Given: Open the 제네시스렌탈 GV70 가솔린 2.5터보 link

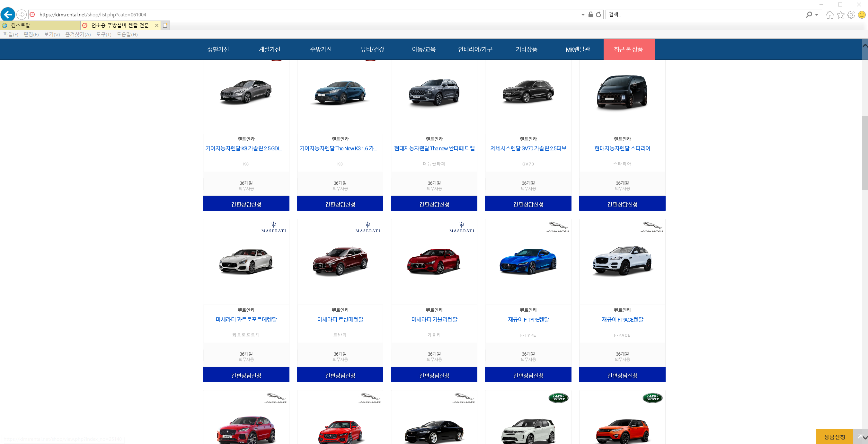Looking at the screenshot, I should [x=528, y=148].
